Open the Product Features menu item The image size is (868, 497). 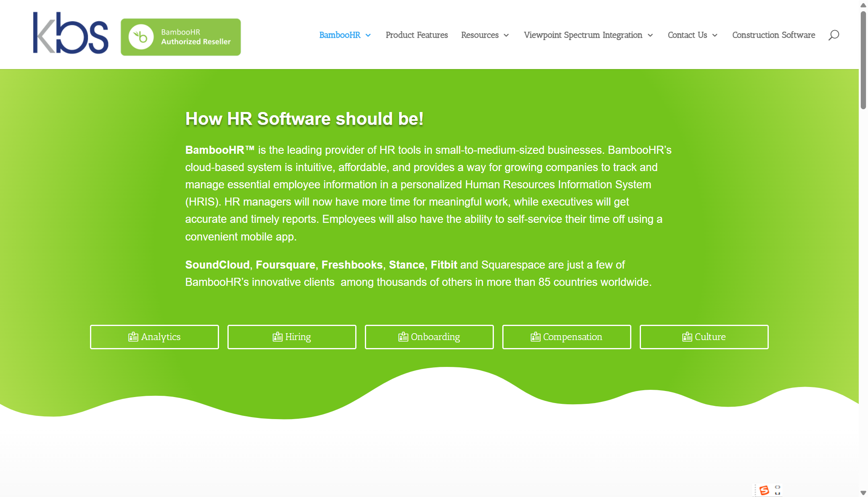(416, 35)
